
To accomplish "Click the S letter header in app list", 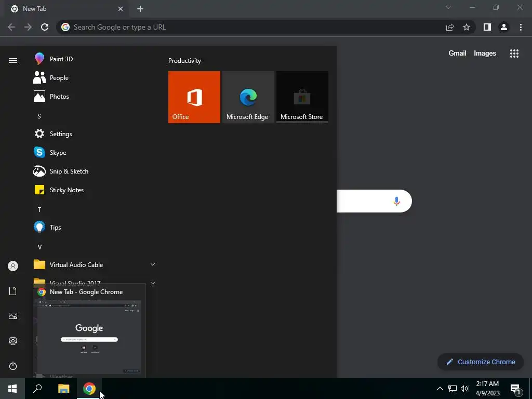I will pyautogui.click(x=39, y=116).
